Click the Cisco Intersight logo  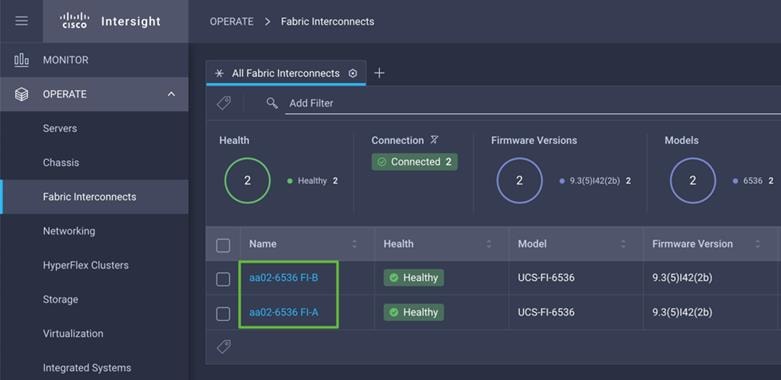coord(110,21)
